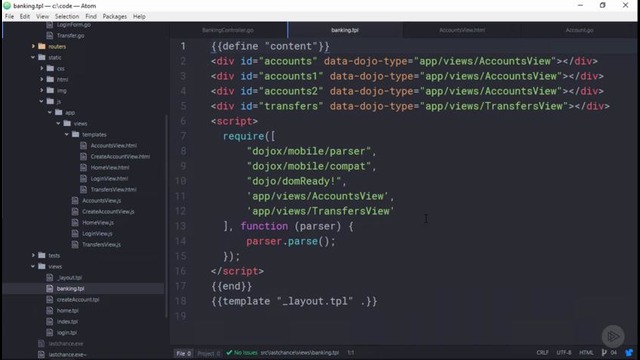Image resolution: width=640 pixels, height=360 pixels.
Task: Click file icon of LoginView.html
Action: [84, 178]
